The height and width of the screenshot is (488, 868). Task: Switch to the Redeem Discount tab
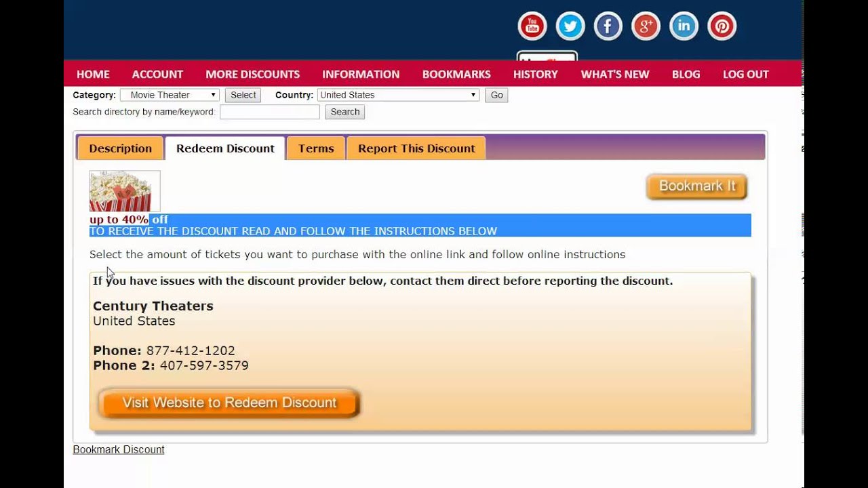[226, 148]
